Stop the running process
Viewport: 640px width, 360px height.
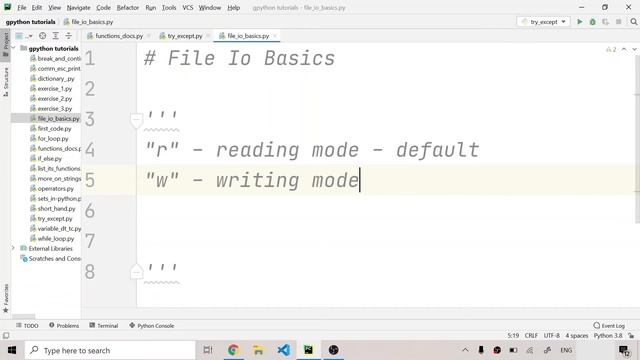click(619, 22)
